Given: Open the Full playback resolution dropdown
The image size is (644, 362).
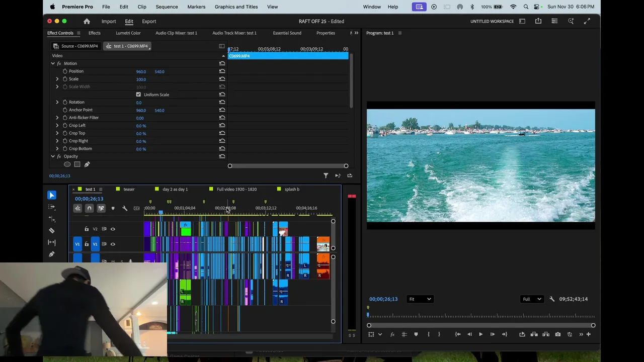Looking at the screenshot, I should point(532,299).
